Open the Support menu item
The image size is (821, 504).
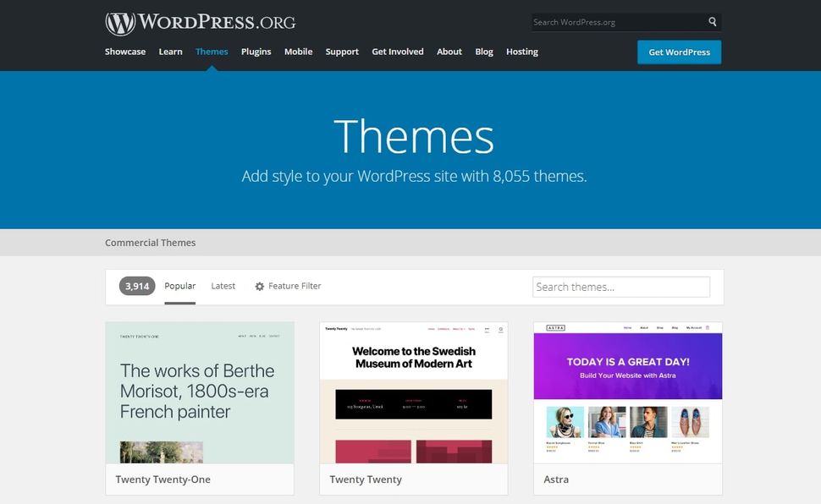pyautogui.click(x=342, y=52)
